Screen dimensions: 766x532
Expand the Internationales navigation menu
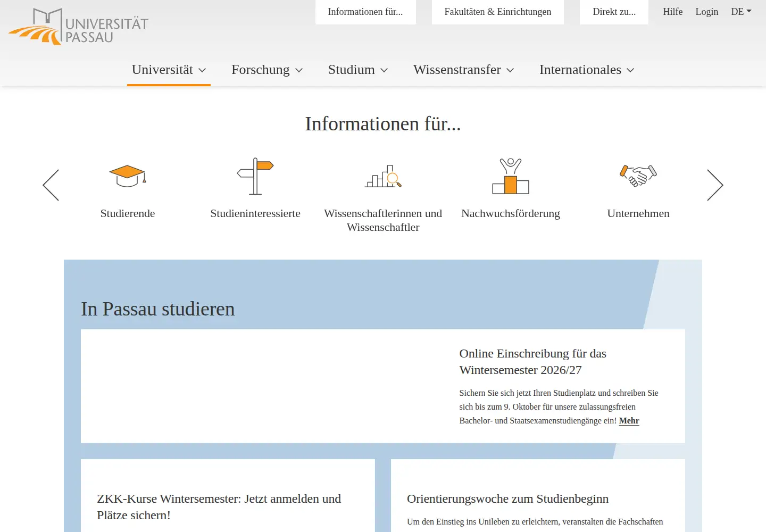(587, 70)
